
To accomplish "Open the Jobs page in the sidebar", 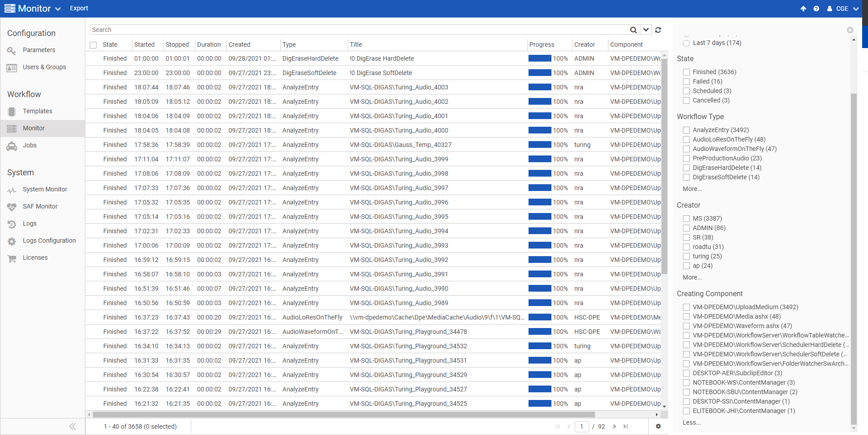I will tap(30, 145).
